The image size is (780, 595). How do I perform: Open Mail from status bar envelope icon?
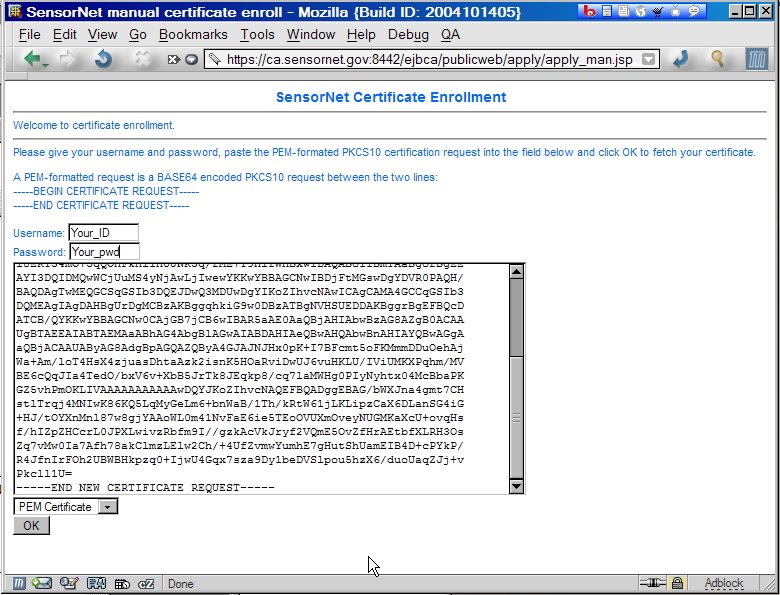pyautogui.click(x=42, y=583)
